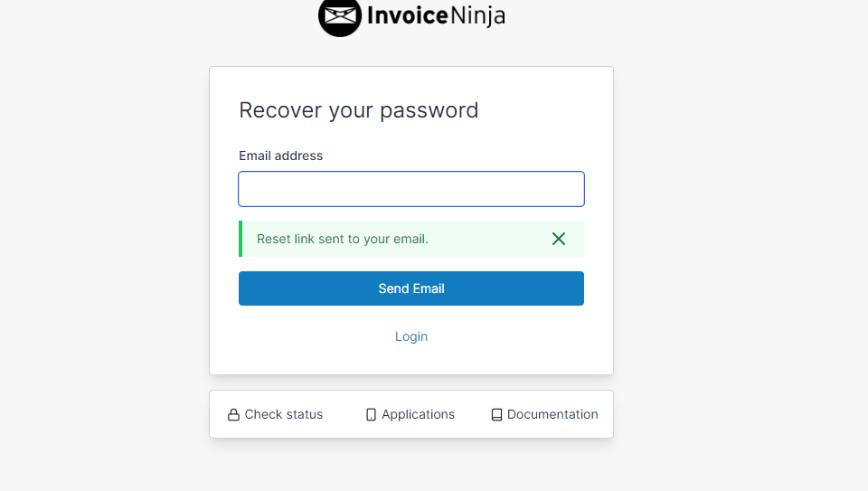
Task: Click the ninja mask logo icon
Action: tap(340, 16)
